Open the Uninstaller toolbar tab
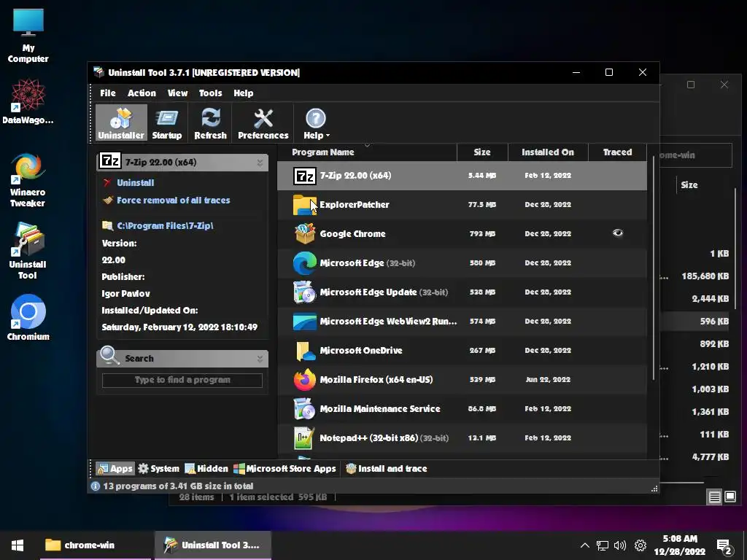Image resolution: width=747 pixels, height=560 pixels. click(x=121, y=122)
